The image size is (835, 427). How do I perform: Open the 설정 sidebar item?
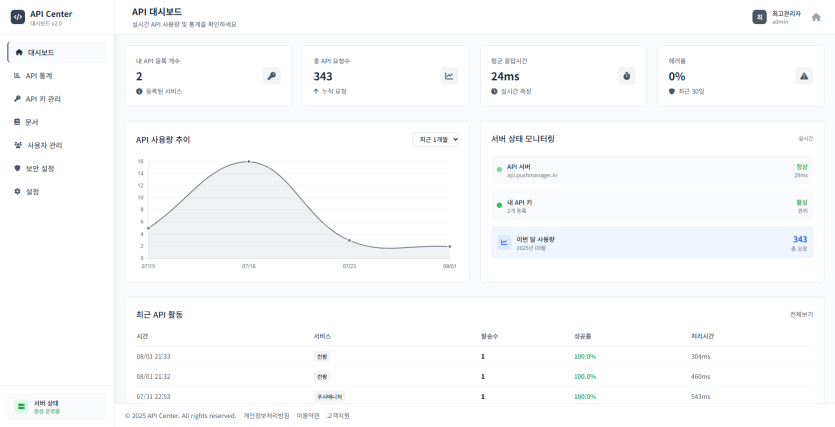tap(32, 191)
